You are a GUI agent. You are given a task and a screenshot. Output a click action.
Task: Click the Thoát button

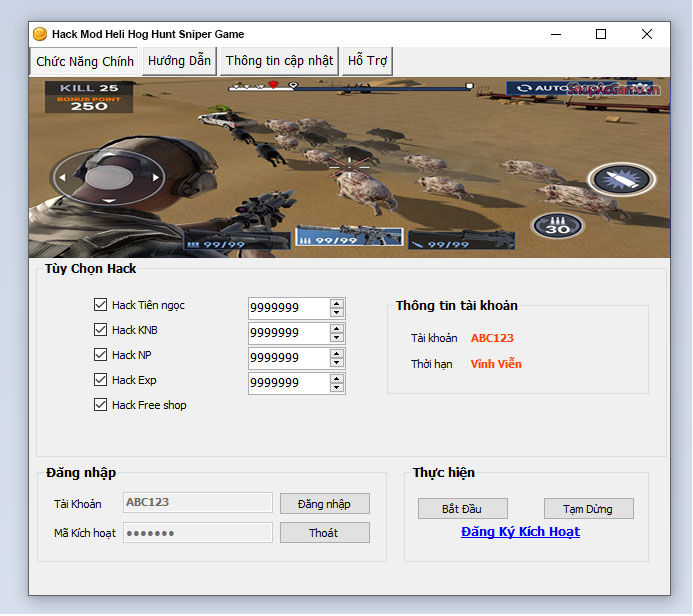pyautogui.click(x=325, y=533)
